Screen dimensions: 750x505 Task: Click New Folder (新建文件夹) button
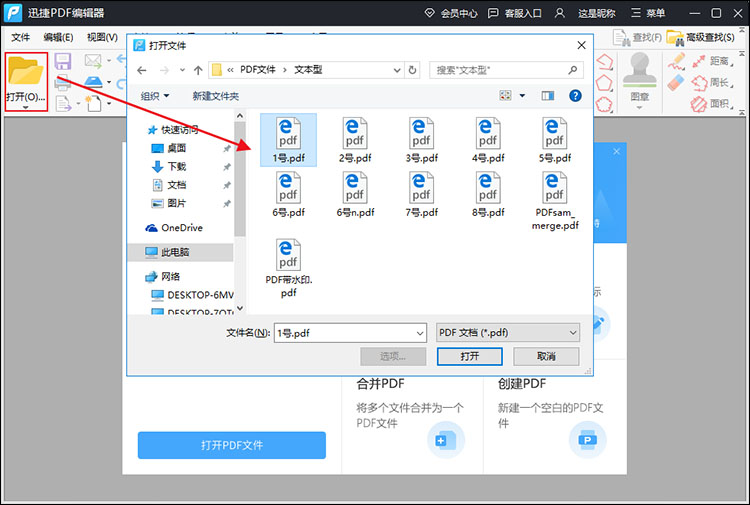click(216, 96)
